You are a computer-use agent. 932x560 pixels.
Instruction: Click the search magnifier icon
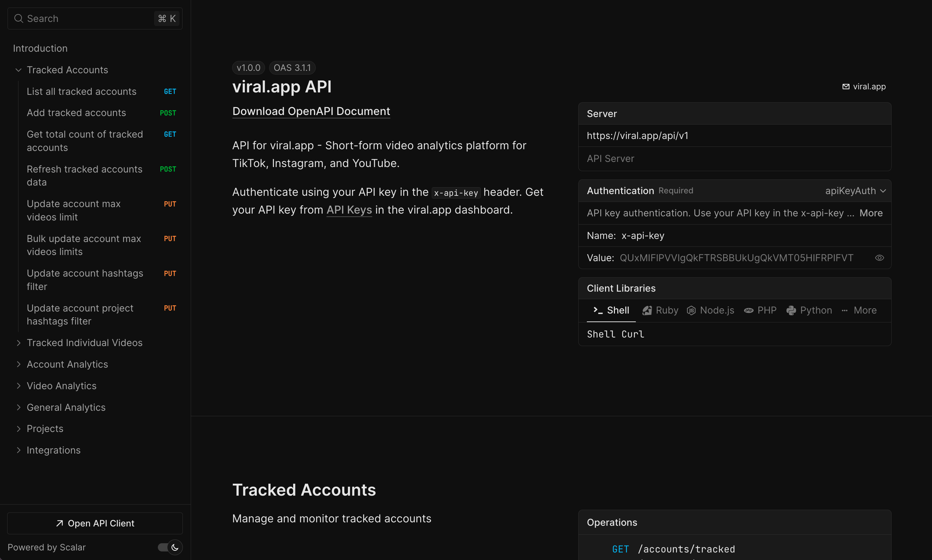point(18,18)
